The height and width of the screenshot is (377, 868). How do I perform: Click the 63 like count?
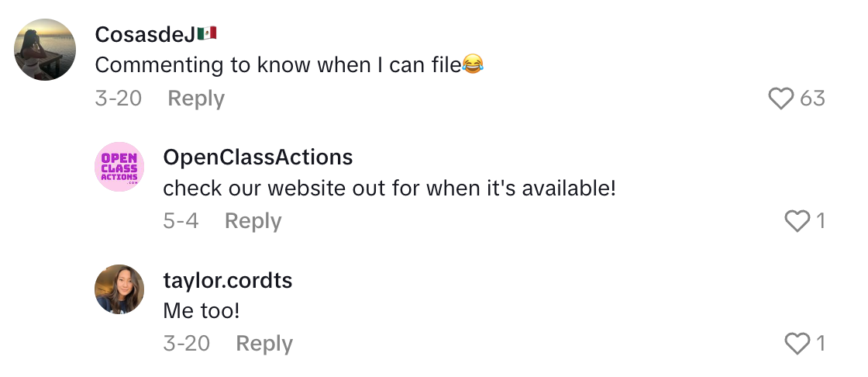812,99
